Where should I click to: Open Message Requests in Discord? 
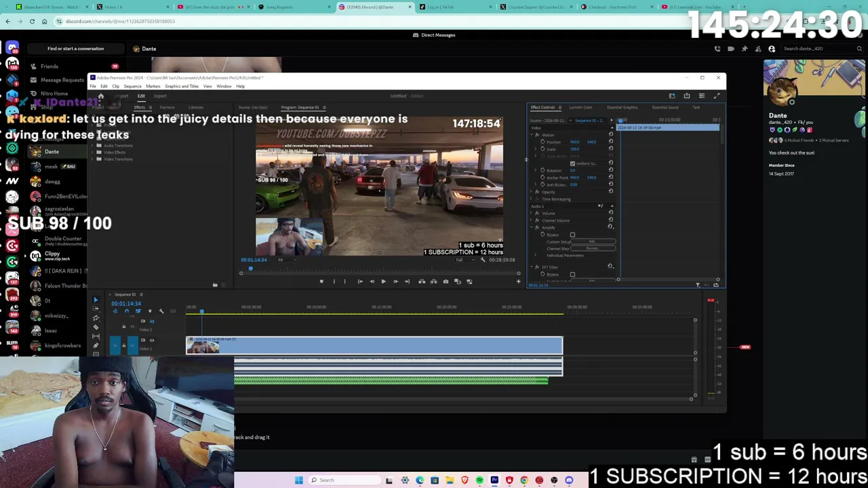coord(62,80)
